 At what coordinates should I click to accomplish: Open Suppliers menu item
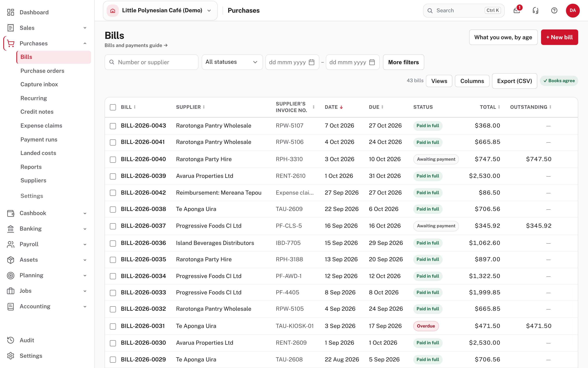pos(33,180)
